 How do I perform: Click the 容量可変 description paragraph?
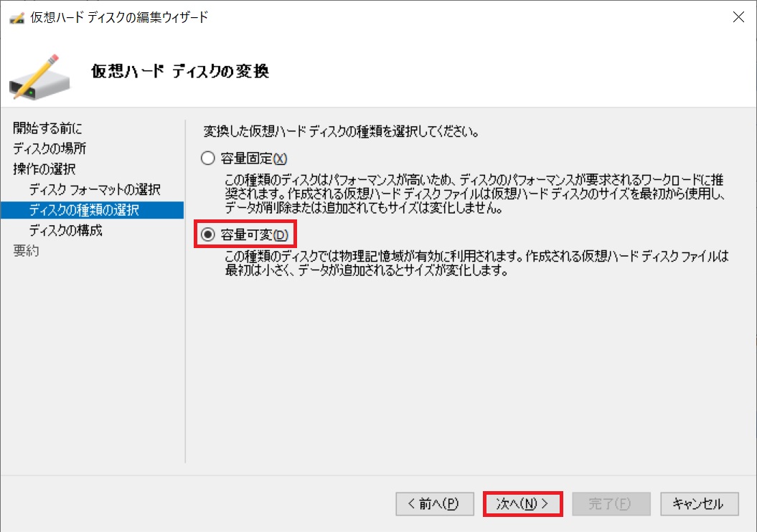476,263
